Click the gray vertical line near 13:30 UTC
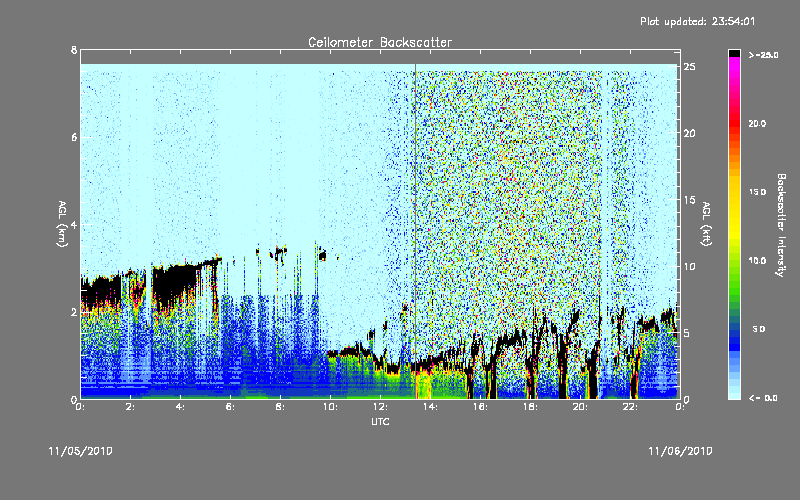 coord(415,231)
